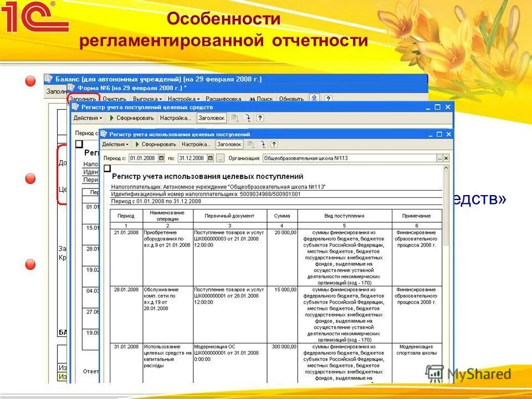532x399 pixels.
Task: Open the Поиск (search) with binoculars icon
Action: coord(259,97)
